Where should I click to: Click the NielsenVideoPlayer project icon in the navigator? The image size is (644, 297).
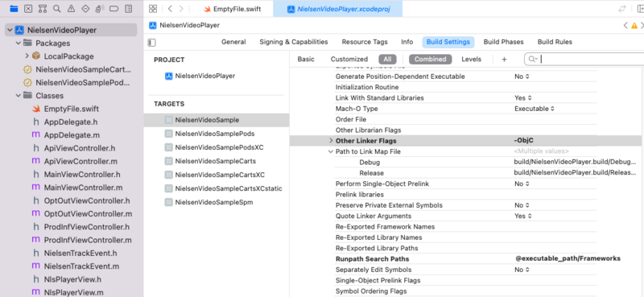[19, 30]
